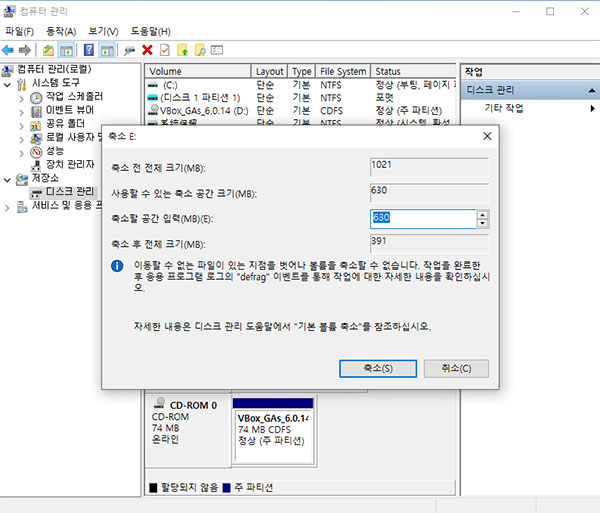Decrease shrink amount with down spinner
The image size is (600, 513).
pos(483,223)
